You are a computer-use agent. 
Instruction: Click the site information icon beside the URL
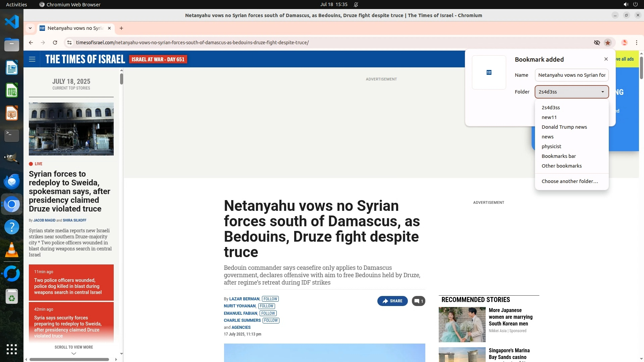[69, 43]
